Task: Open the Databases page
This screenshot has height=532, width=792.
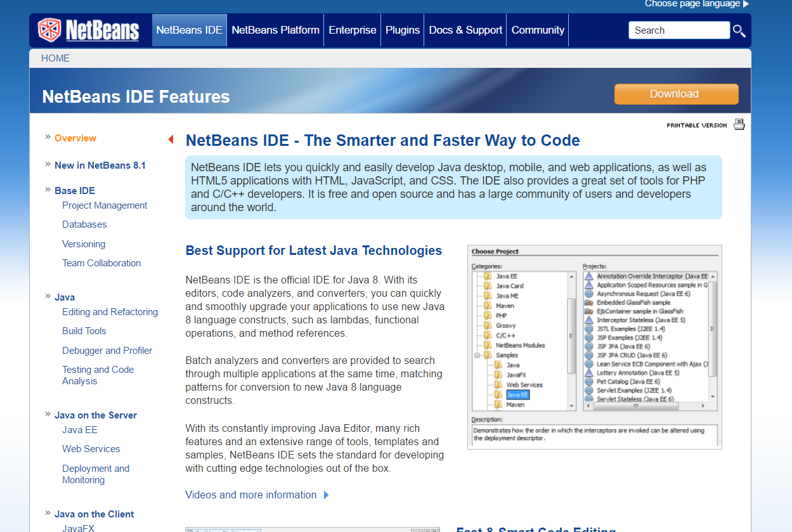Action: 84,224
